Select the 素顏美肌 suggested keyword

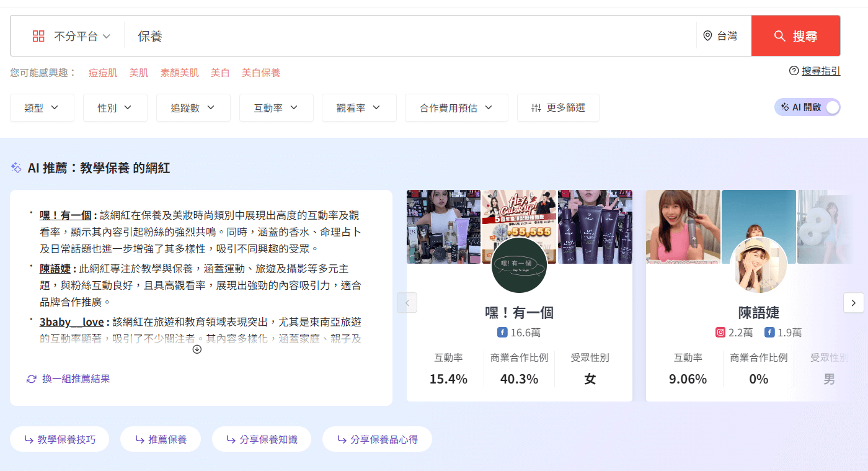(179, 73)
